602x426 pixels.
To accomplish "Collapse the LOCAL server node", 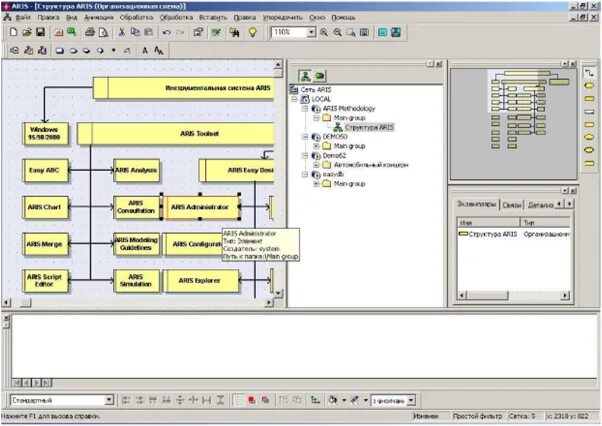I will (x=294, y=99).
